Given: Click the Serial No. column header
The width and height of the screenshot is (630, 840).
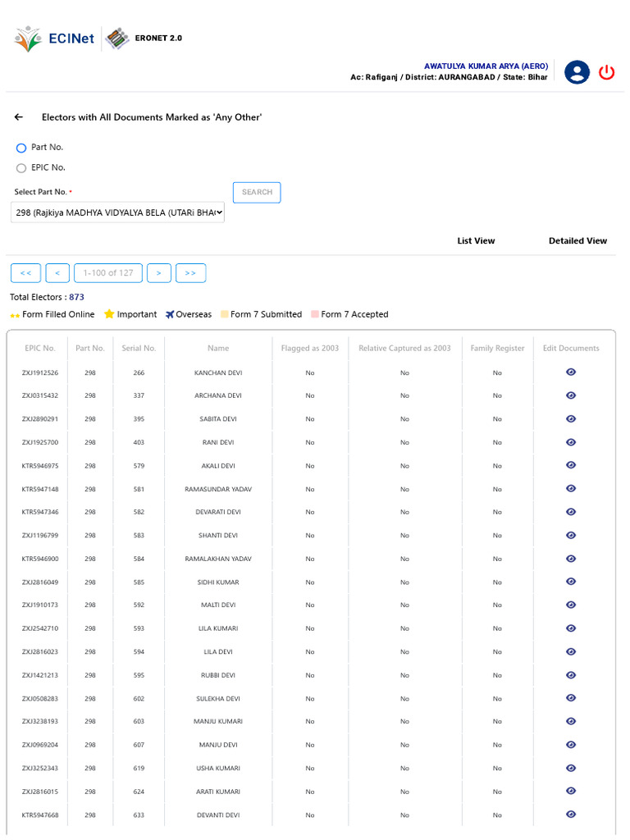Looking at the screenshot, I should point(139,348).
